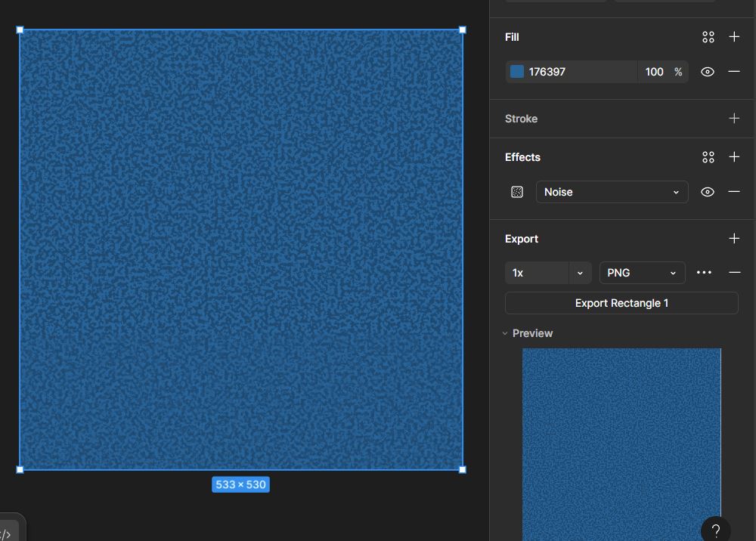This screenshot has height=541, width=756.
Task: Click the fill color swatch 176397
Action: point(517,72)
